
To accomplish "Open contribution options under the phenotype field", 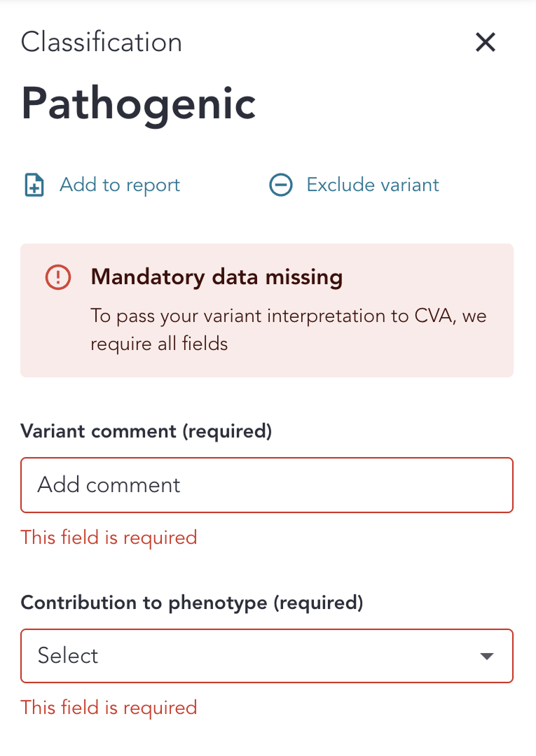I will (x=266, y=656).
